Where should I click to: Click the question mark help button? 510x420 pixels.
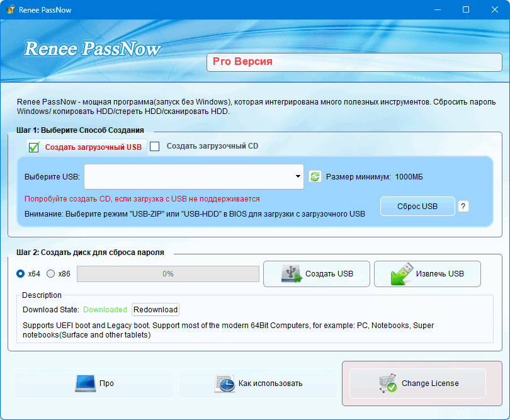point(463,206)
